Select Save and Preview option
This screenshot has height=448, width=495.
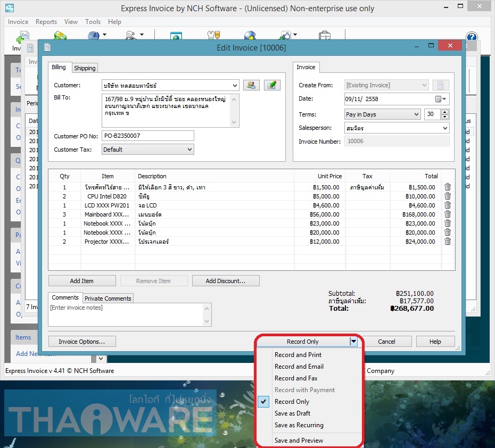tap(299, 441)
